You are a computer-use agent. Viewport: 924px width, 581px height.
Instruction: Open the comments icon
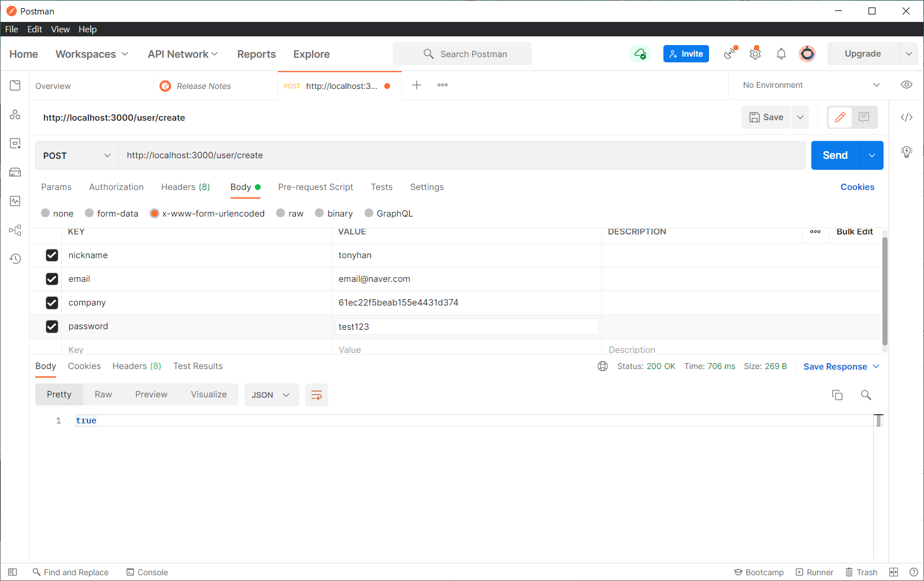point(864,117)
